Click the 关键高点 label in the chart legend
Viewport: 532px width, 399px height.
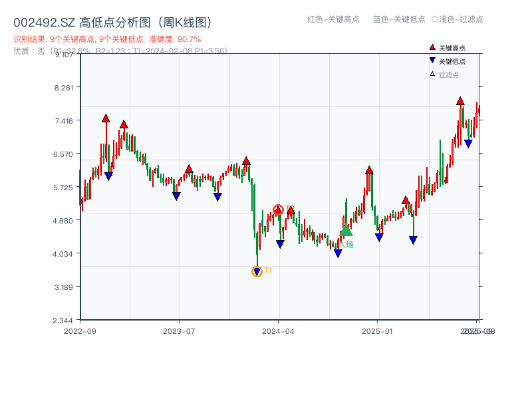coord(452,48)
